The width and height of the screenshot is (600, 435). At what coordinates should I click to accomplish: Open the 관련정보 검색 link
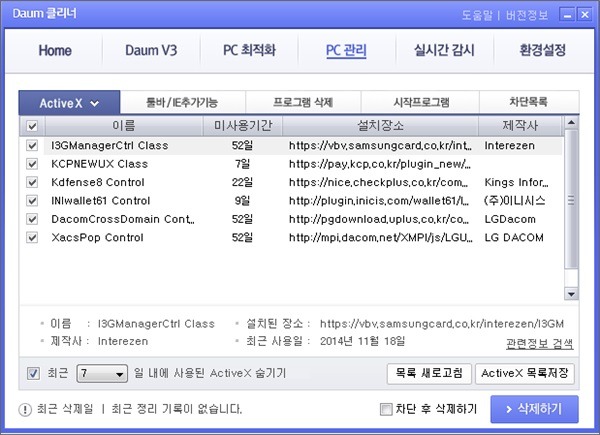point(540,344)
